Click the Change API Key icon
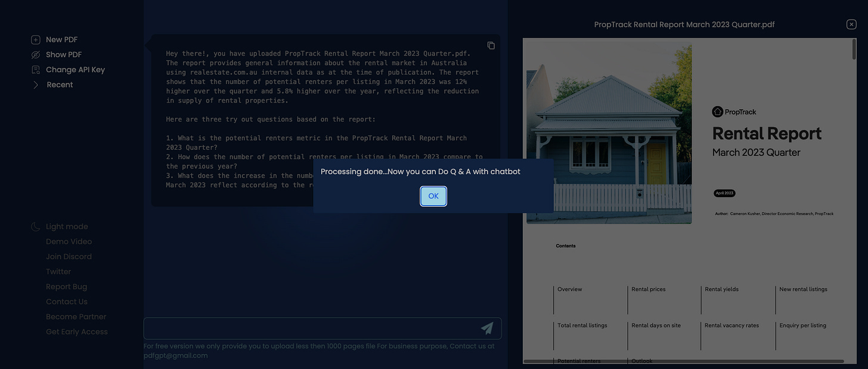Image resolution: width=868 pixels, height=369 pixels. 36,70
